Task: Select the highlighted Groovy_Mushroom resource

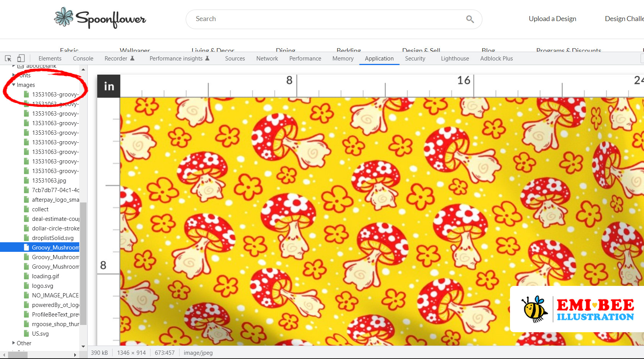Action: click(x=40, y=247)
